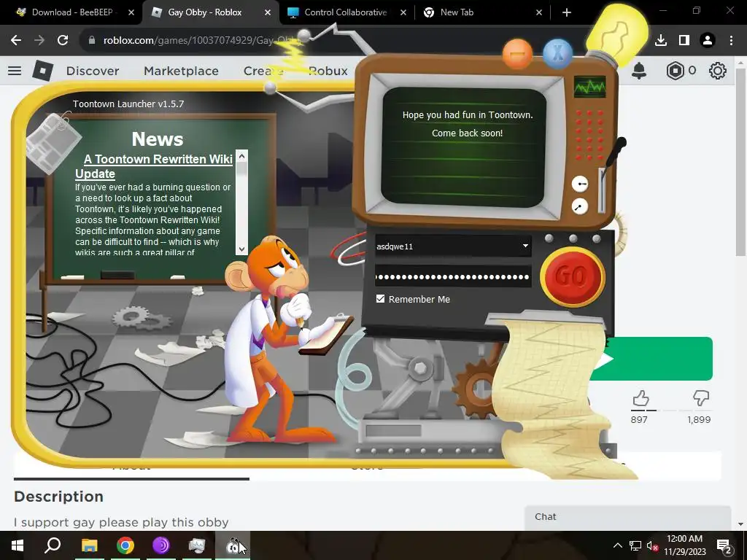Screen dimensions: 747x560
Task: Show hidden system tray icons
Action: click(617, 545)
